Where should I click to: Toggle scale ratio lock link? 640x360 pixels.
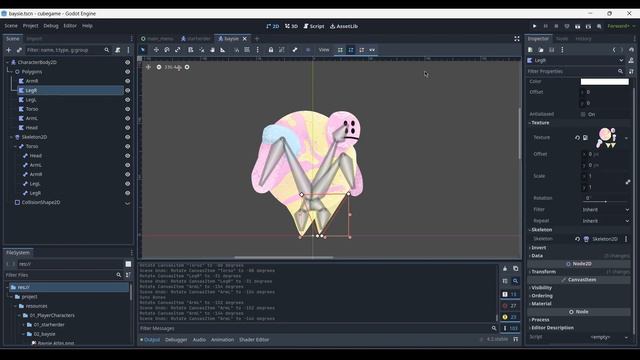point(628,182)
